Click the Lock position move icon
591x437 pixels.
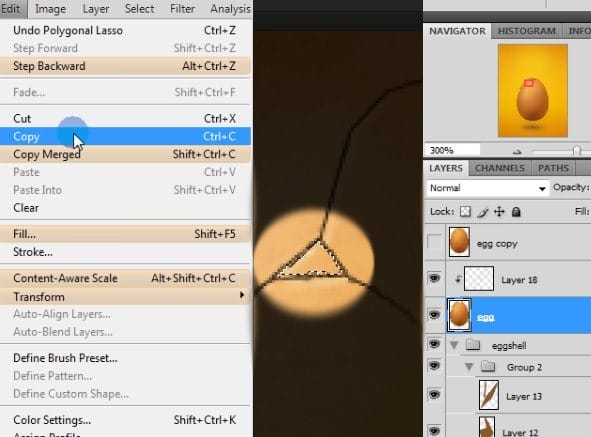point(499,212)
